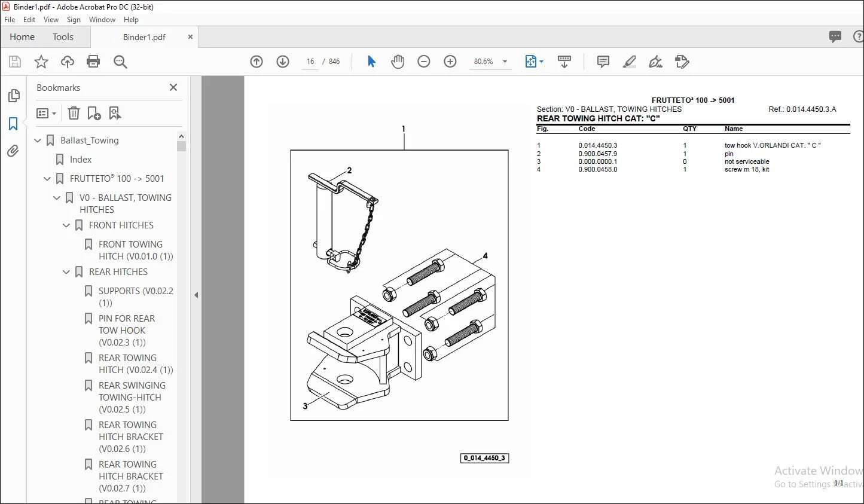Collapse the FRONT HITCHES bookmark group
The height and width of the screenshot is (504, 864).
66,225
